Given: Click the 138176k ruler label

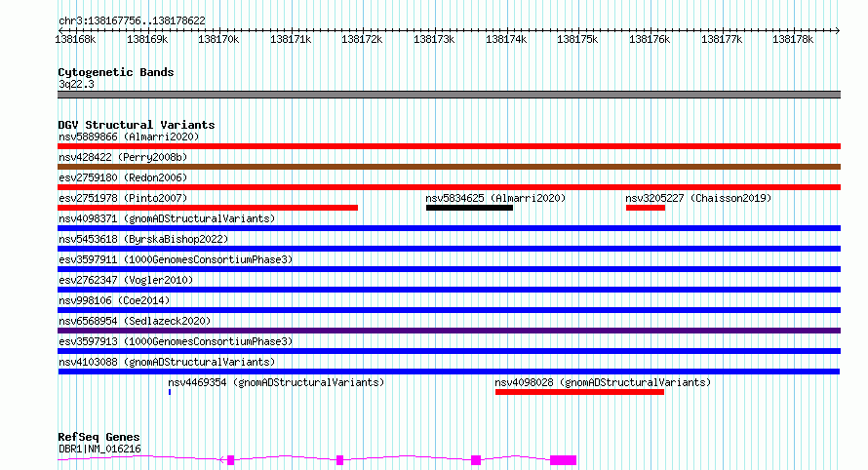Looking at the screenshot, I should (x=650, y=39).
